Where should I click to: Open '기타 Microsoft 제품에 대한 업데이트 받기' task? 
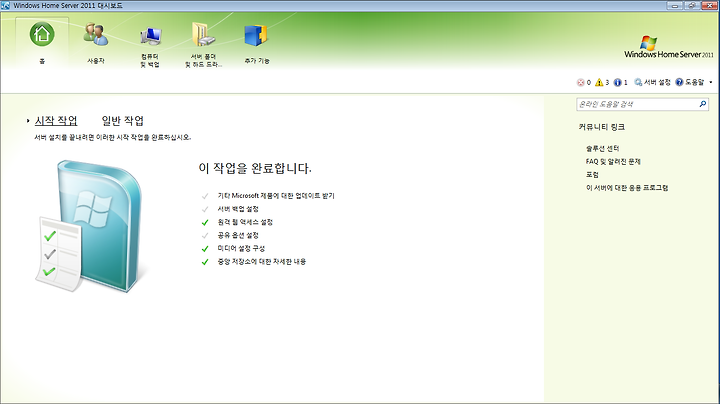[x=276, y=196]
